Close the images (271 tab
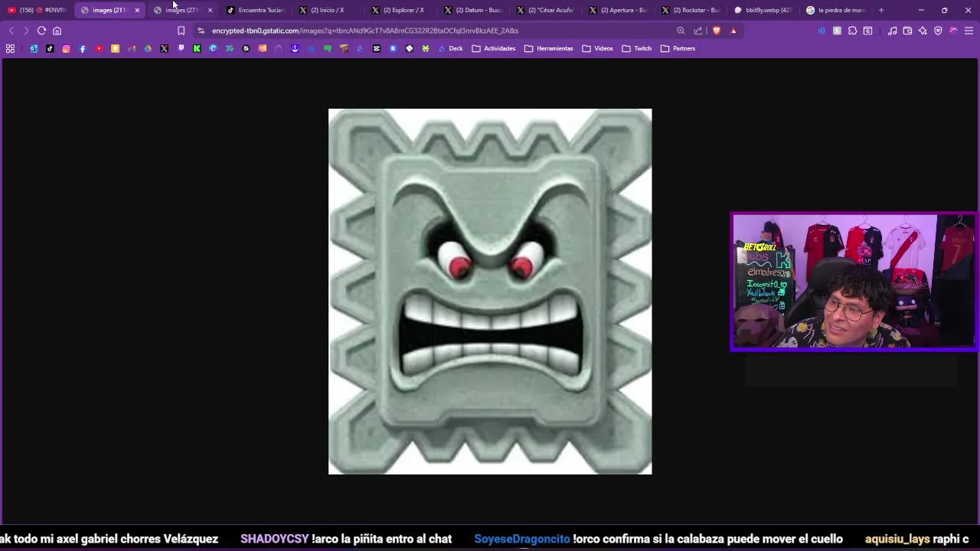980x551 pixels. pos(210,10)
